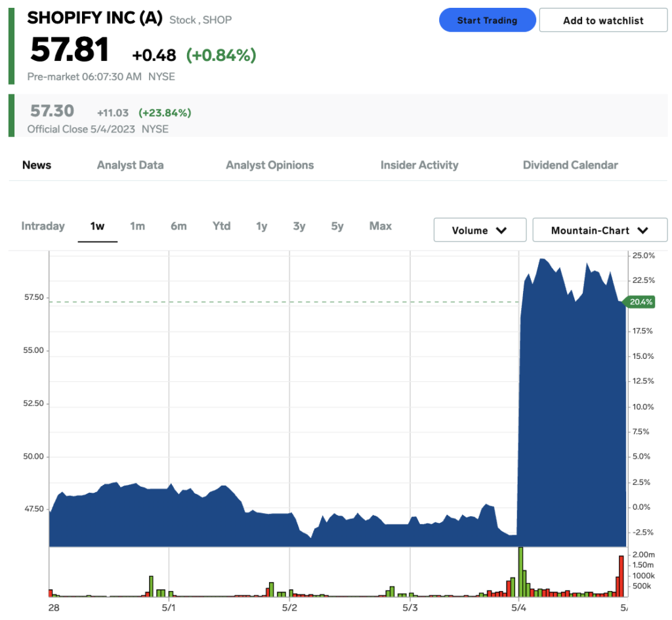The height and width of the screenshot is (620, 672).
Task: Choose the 1y chart range
Action: [x=262, y=226]
